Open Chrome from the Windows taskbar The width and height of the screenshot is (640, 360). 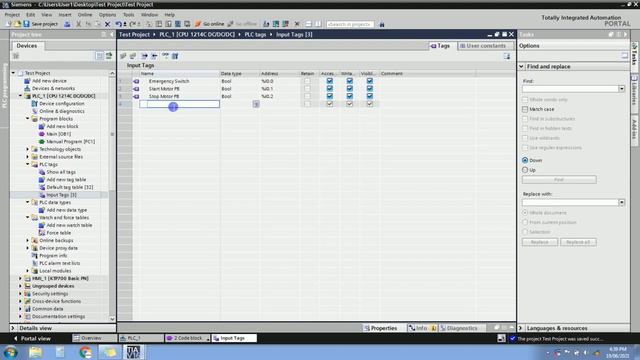[x=85, y=352]
